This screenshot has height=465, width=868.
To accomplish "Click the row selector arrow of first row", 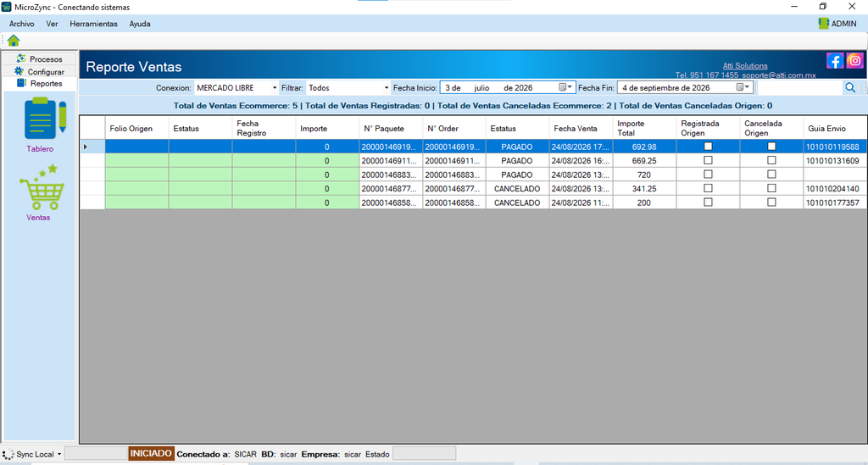I will click(92, 147).
